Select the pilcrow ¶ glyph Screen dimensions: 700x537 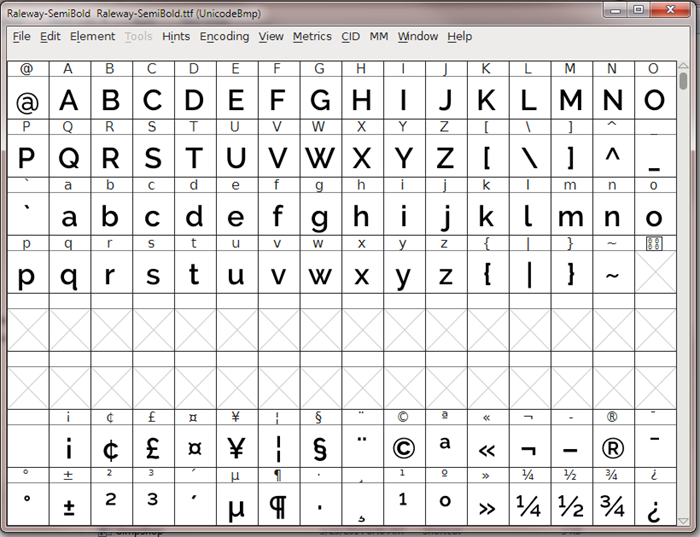pyautogui.click(x=279, y=504)
